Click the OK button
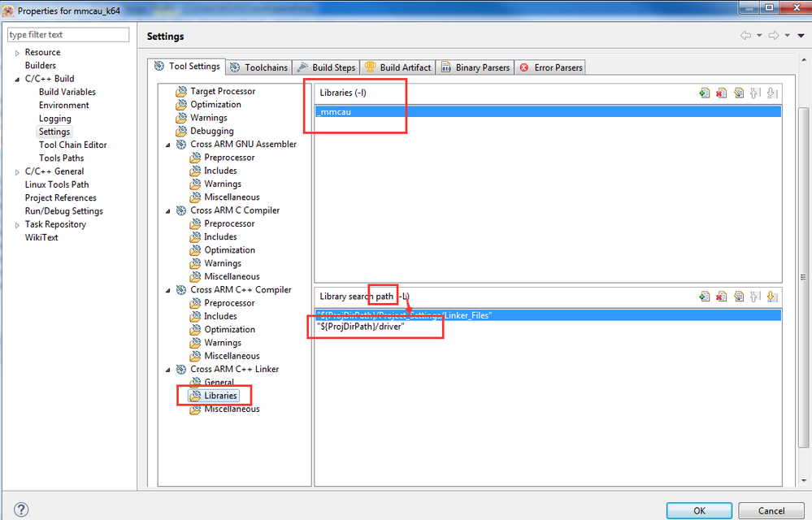 (699, 511)
